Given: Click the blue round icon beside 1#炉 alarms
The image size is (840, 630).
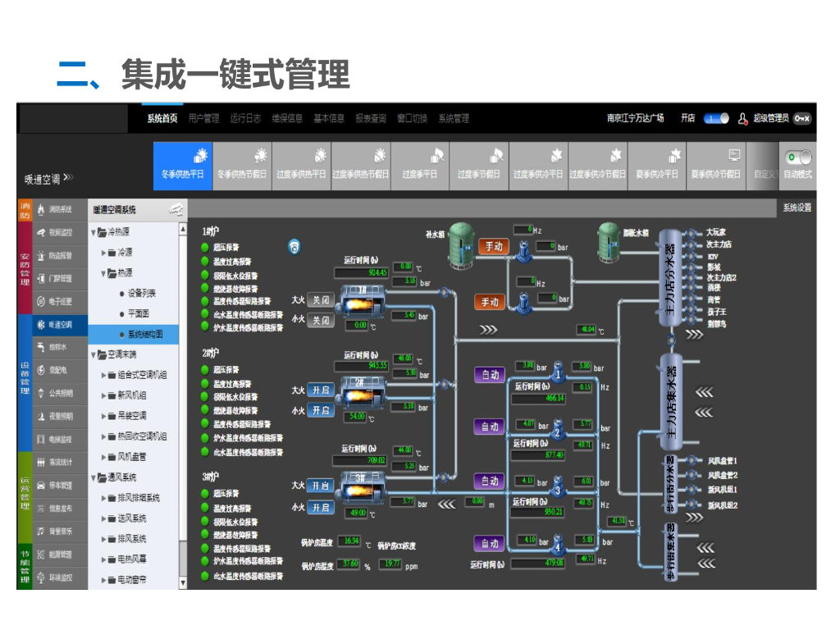Looking at the screenshot, I should [x=294, y=246].
